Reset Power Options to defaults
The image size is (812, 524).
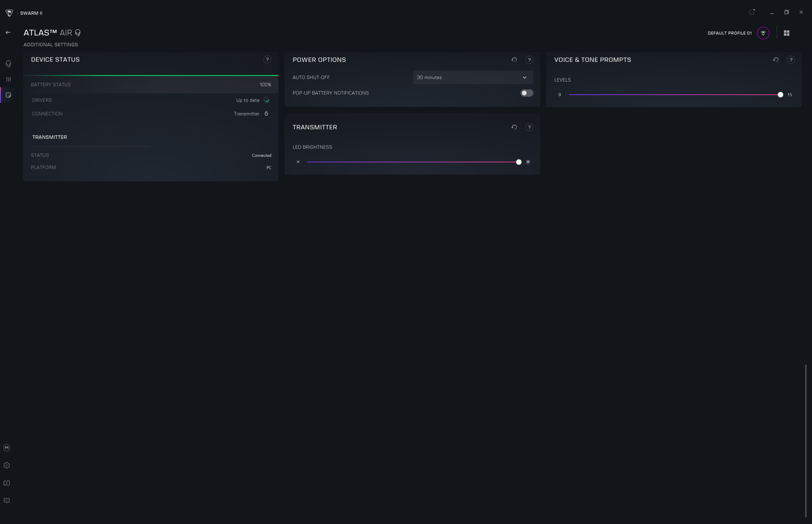(514, 60)
